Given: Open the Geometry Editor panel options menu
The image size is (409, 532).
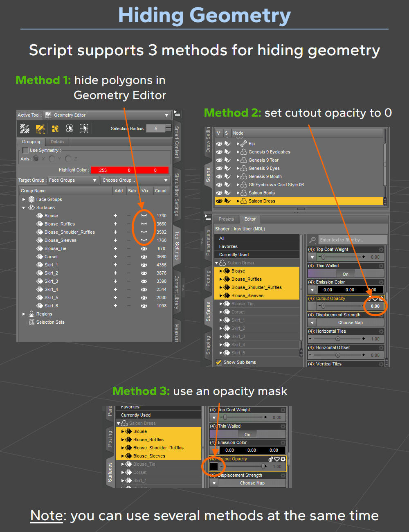Looking at the screenshot, I should click(x=177, y=114).
